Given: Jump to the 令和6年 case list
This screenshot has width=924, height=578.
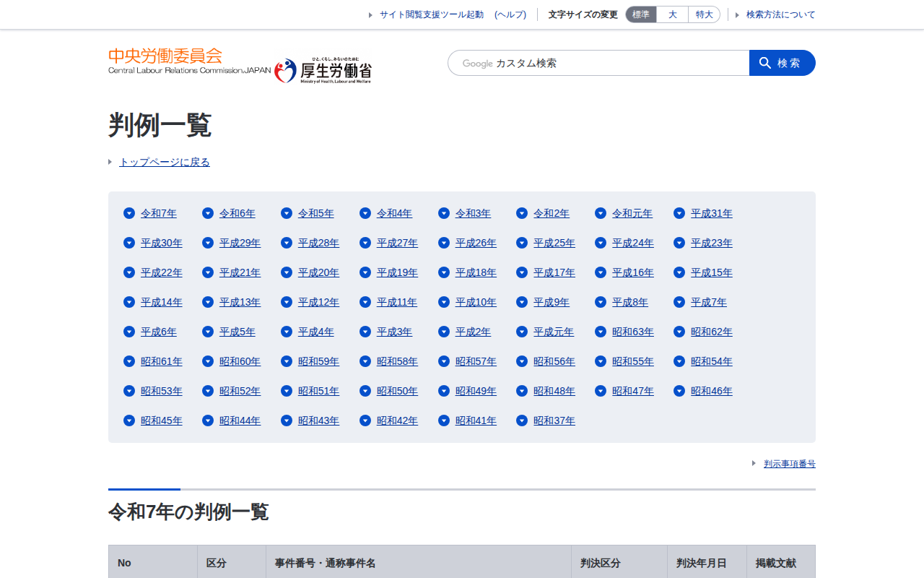Looking at the screenshot, I should click(x=237, y=213).
